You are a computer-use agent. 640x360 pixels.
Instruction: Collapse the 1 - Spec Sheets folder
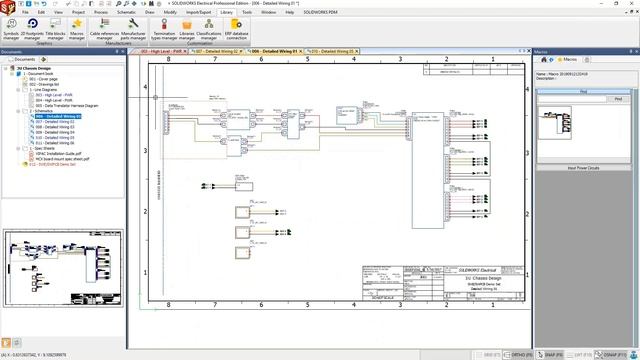click(x=18, y=149)
